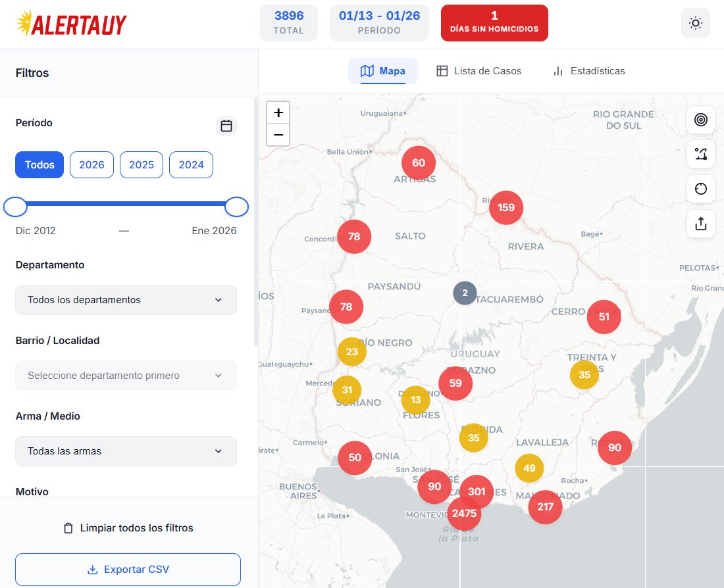This screenshot has height=588, width=724.
Task: Switch to the Mapa tab
Action: (383, 71)
